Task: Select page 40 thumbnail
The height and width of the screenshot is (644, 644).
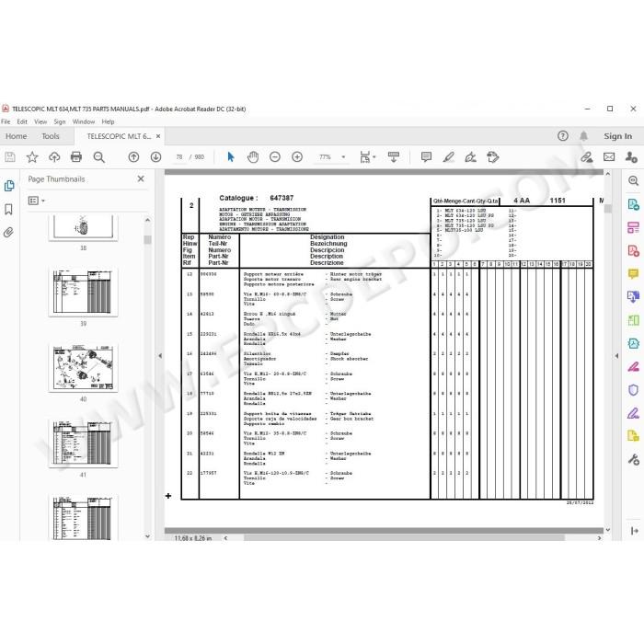Action: click(83, 368)
